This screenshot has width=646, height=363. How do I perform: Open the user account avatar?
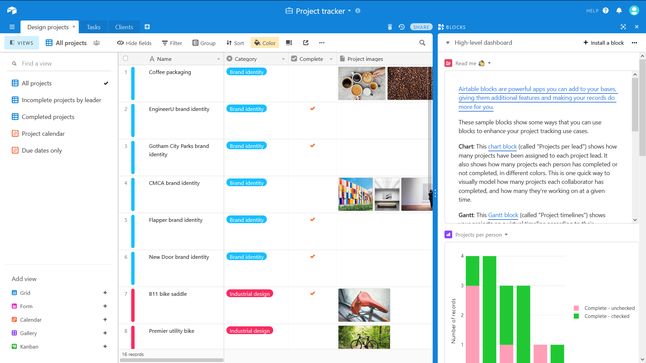pos(634,10)
